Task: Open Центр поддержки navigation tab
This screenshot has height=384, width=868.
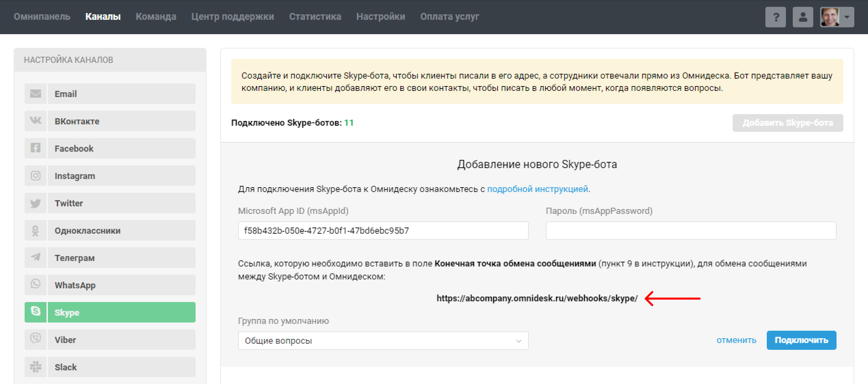Action: (233, 16)
